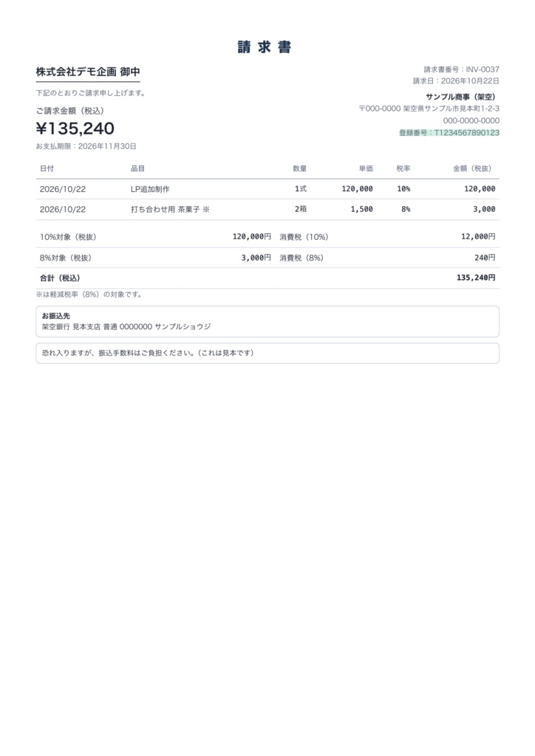Click the quantity 2箱
The width and height of the screenshot is (535, 756).
click(x=301, y=209)
